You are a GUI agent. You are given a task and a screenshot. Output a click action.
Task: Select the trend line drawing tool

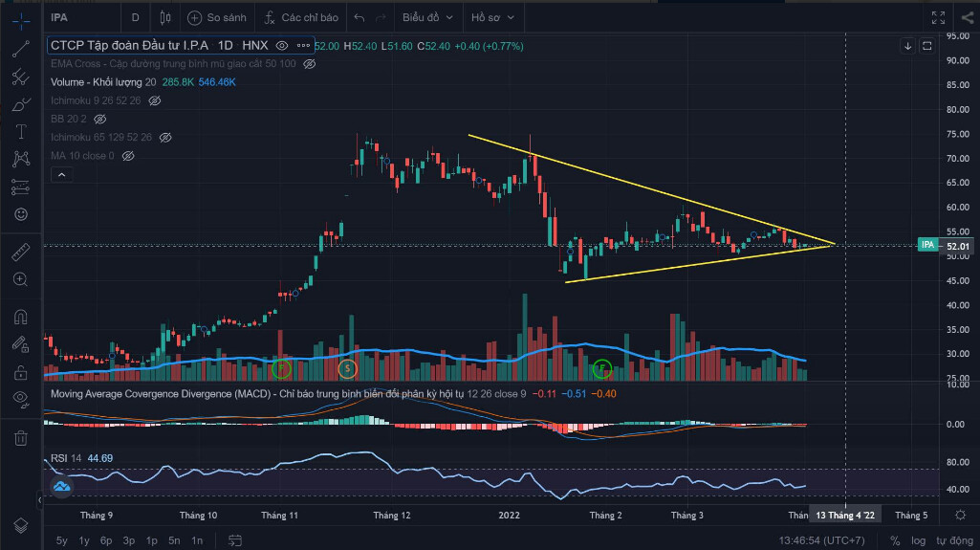[20, 50]
